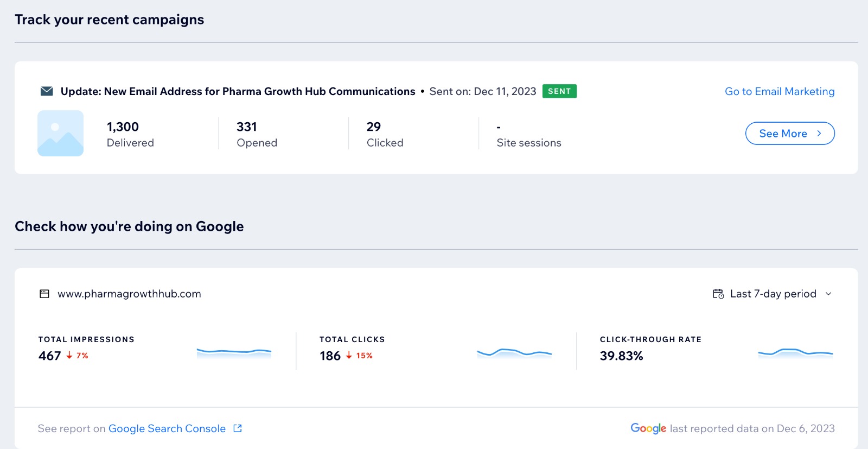Select the 29 Clicked statistic
The height and width of the screenshot is (449, 868).
[x=385, y=134]
